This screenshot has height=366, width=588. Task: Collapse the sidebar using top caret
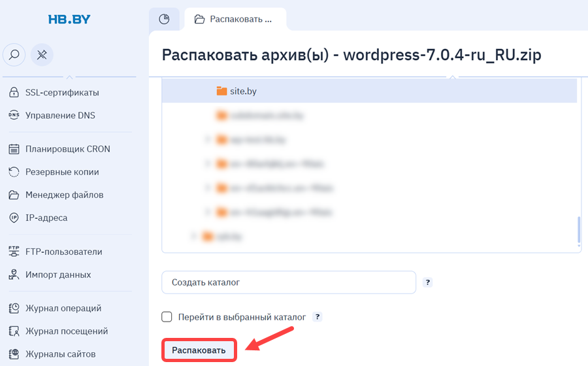(x=69, y=77)
